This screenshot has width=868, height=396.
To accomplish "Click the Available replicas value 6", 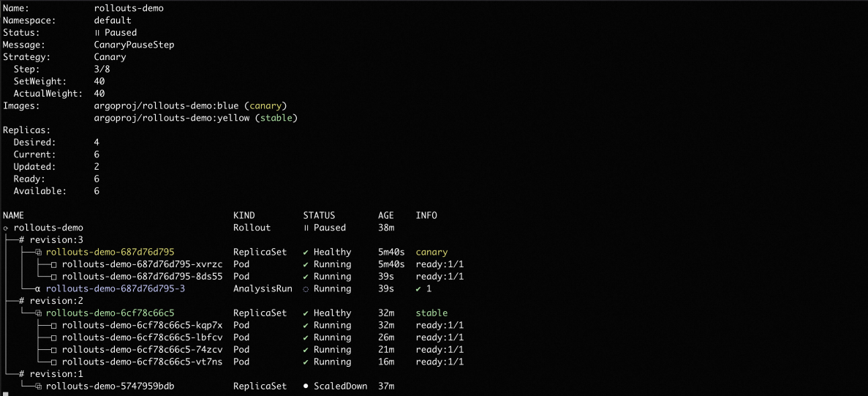I will point(97,191).
